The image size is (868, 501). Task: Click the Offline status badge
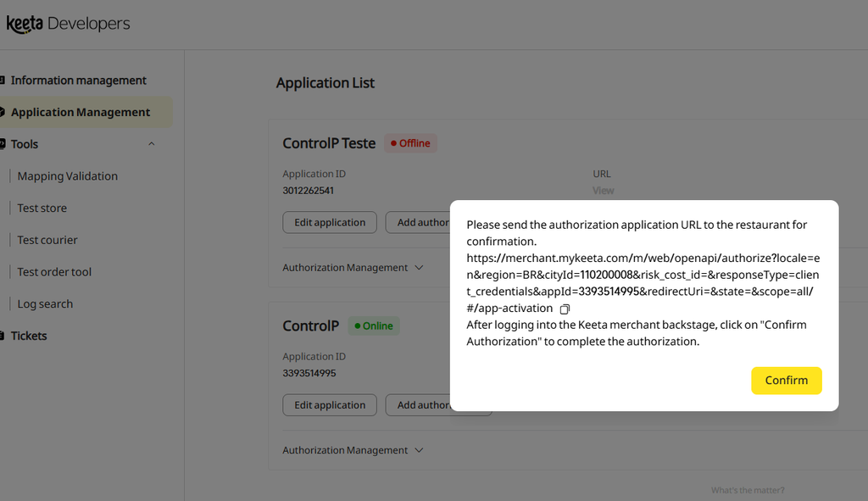point(411,143)
